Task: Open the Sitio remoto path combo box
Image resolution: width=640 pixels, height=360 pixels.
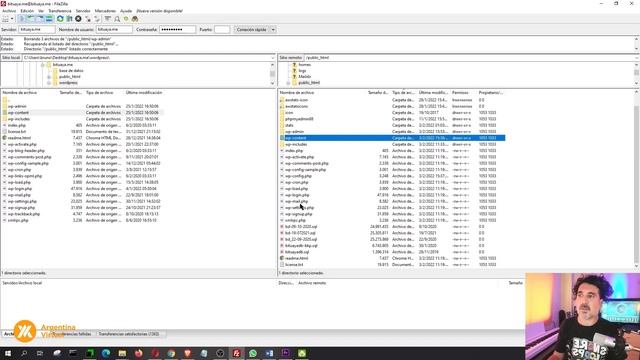Action: (x=472, y=58)
